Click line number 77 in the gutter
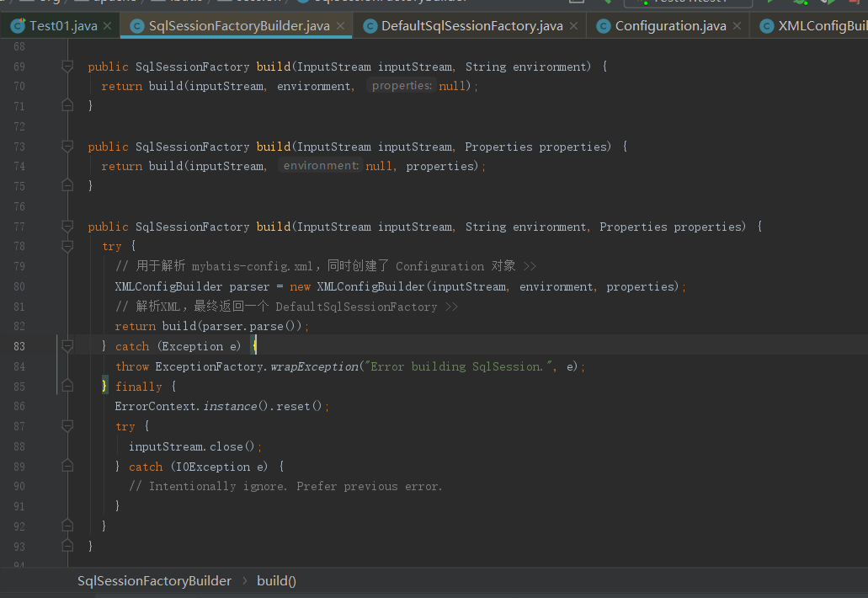Screen dimensions: 868x598 click(19, 227)
